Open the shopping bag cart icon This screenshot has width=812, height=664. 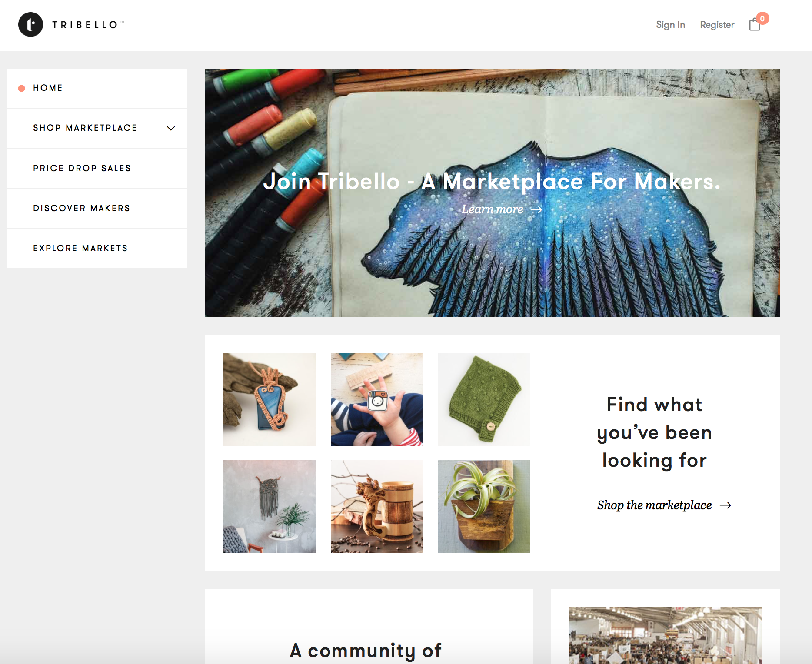point(755,25)
